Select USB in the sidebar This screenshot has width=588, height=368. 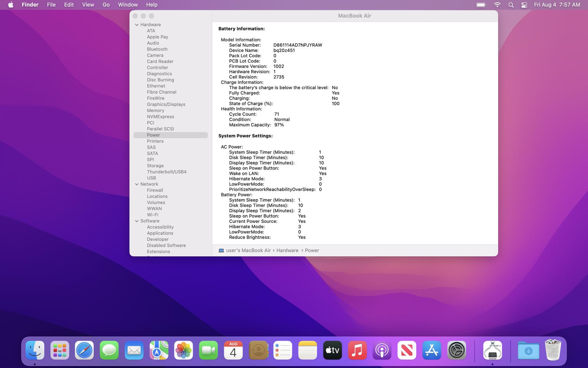(x=151, y=178)
